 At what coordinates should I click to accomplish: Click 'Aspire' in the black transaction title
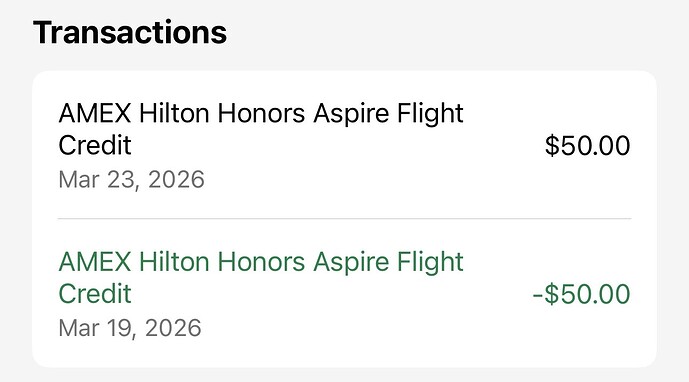coord(351,114)
